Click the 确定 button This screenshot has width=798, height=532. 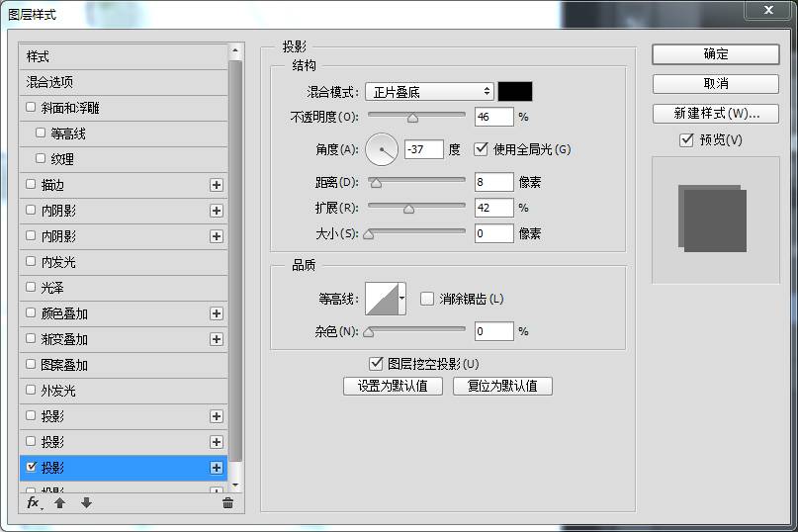tap(715, 54)
